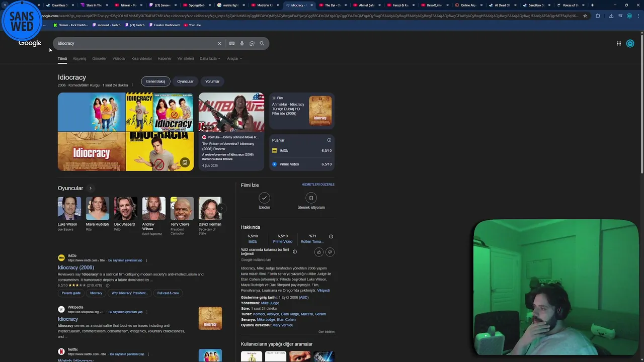Switch to Videolar tab
644x362 pixels.
point(119,59)
